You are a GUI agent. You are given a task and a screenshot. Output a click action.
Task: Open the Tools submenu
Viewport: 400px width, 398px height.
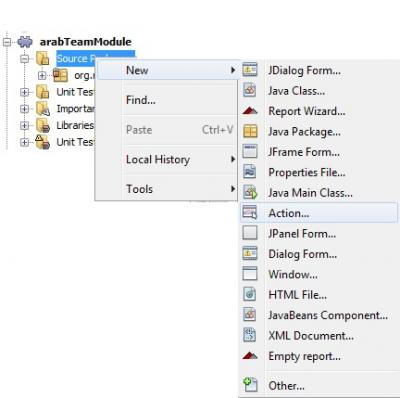[x=167, y=189]
